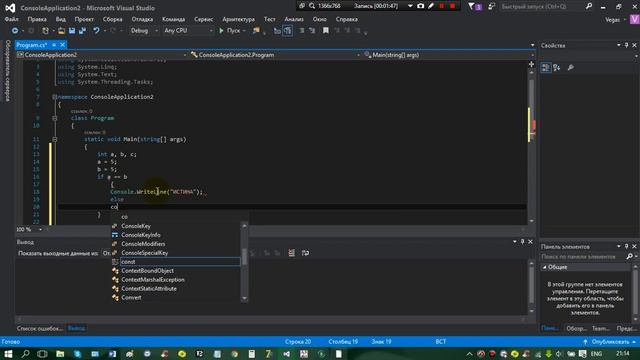The width and height of the screenshot is (640, 360).
Task: Sort properties alphabetically in Свойства panel
Action: [557, 67]
